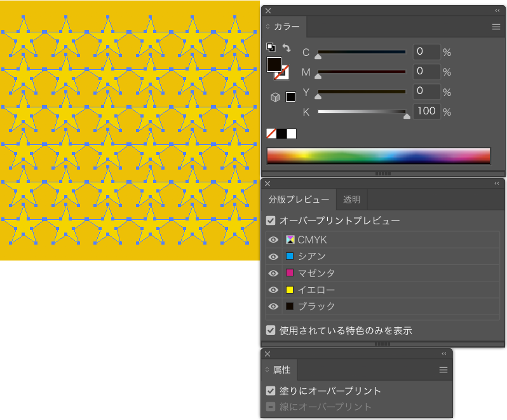The image size is (507, 420).
Task: Cycle カラー panel display with tab arrows
Action: click(267, 27)
